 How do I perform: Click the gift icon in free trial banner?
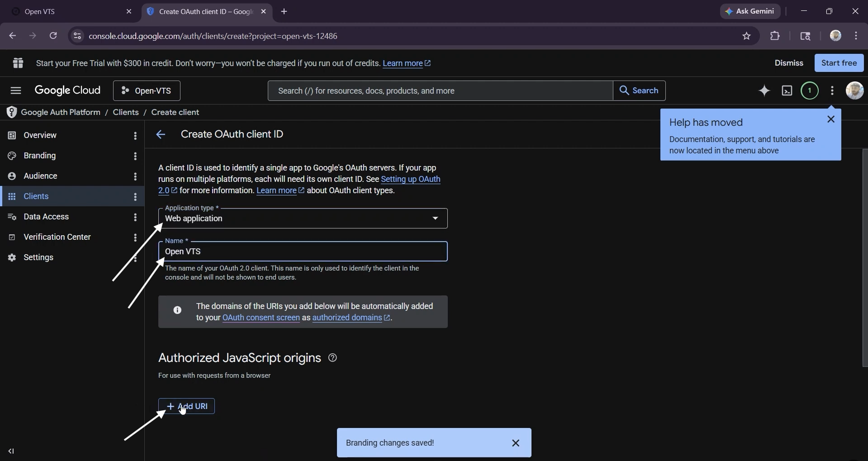pos(18,63)
